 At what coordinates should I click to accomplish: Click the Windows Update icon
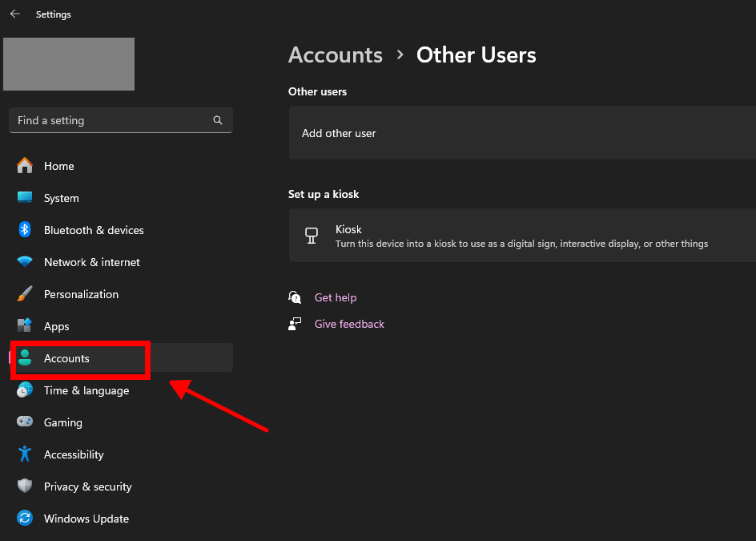(25, 519)
